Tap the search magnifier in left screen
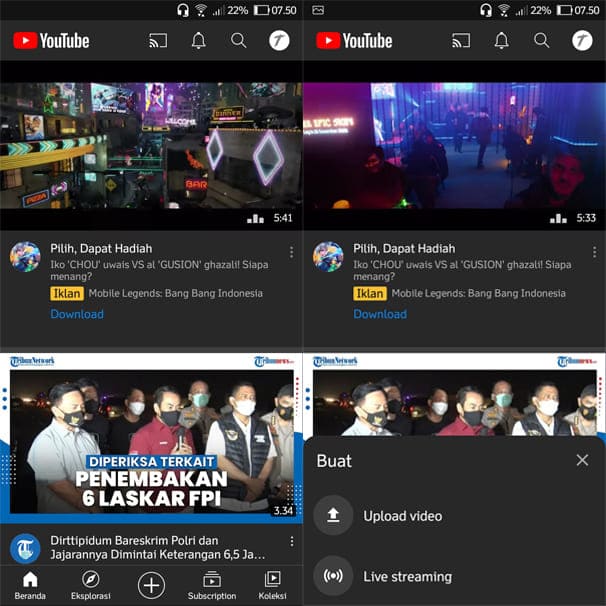Image resolution: width=606 pixels, height=606 pixels. [238, 41]
